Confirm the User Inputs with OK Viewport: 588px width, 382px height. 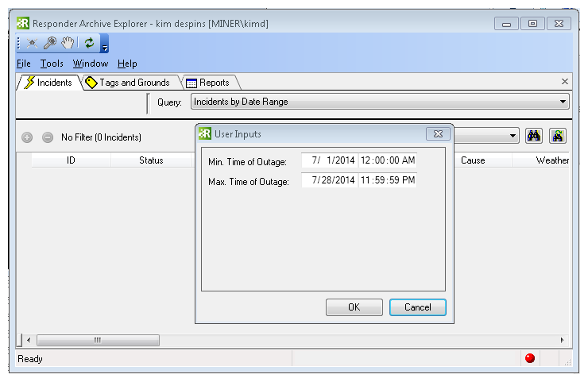click(354, 307)
